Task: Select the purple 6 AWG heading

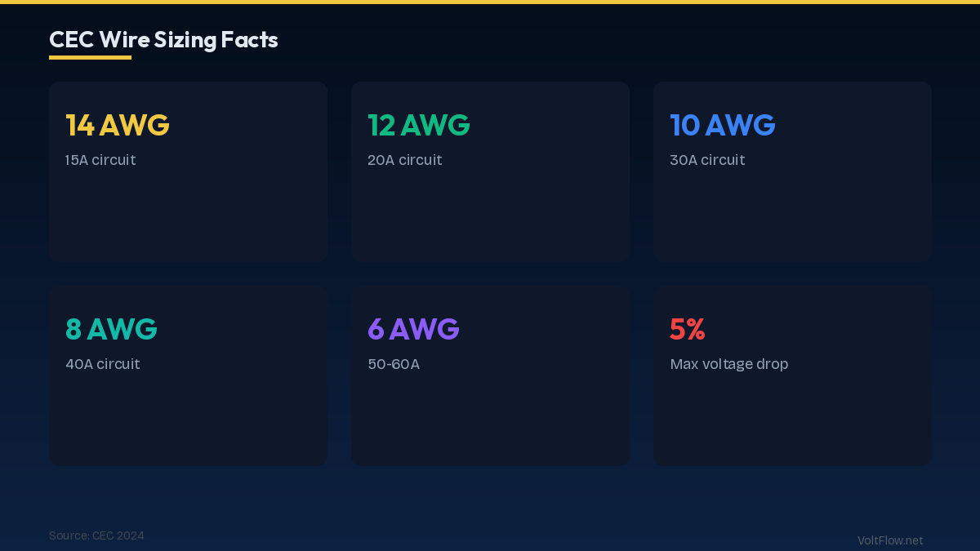Action: pyautogui.click(x=413, y=329)
